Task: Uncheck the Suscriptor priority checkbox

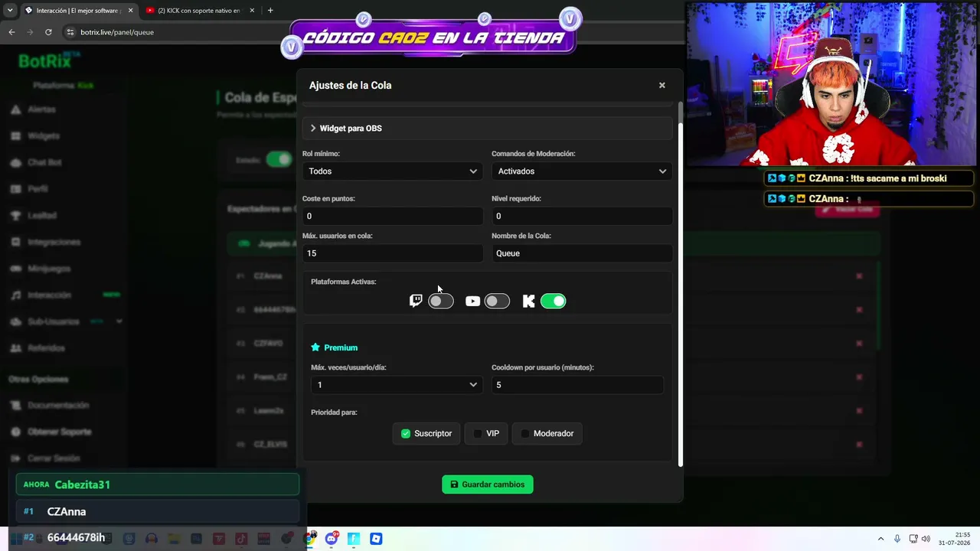Action: coord(406,433)
